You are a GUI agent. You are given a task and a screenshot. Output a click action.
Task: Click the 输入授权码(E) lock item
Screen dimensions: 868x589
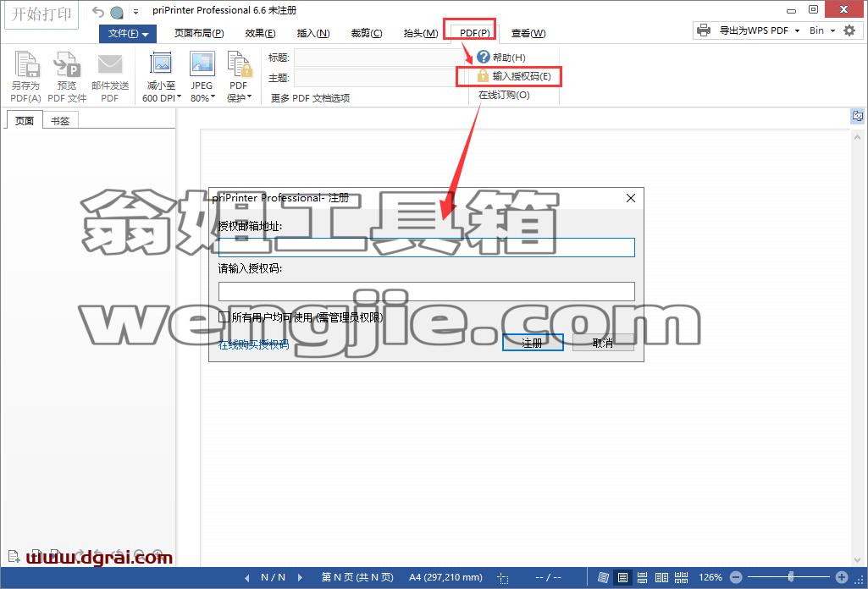pyautogui.click(x=514, y=76)
